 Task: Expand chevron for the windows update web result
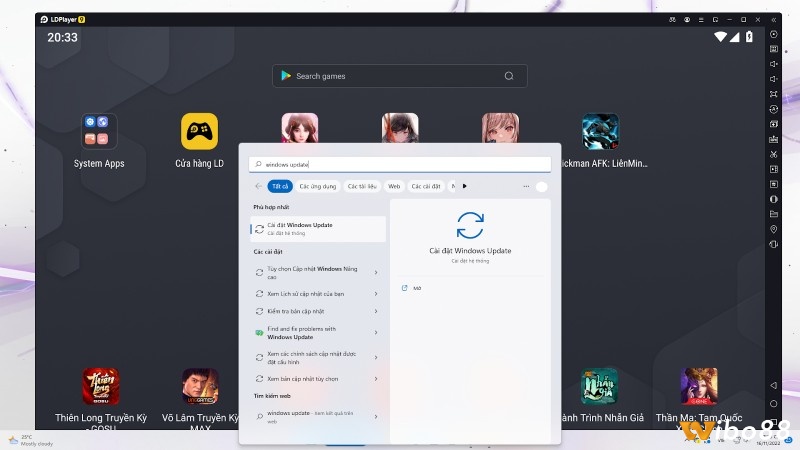(x=376, y=417)
